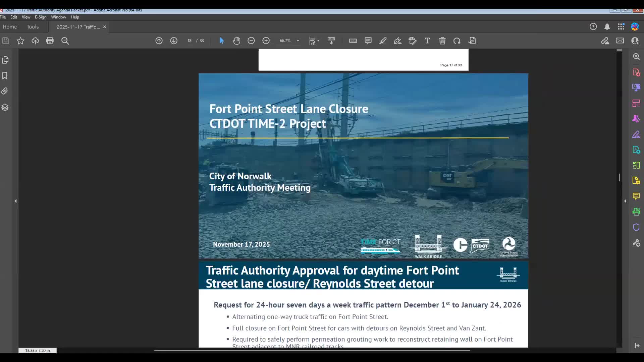Zoom out the document view
Image resolution: width=644 pixels, height=362 pixels.
[251, 41]
